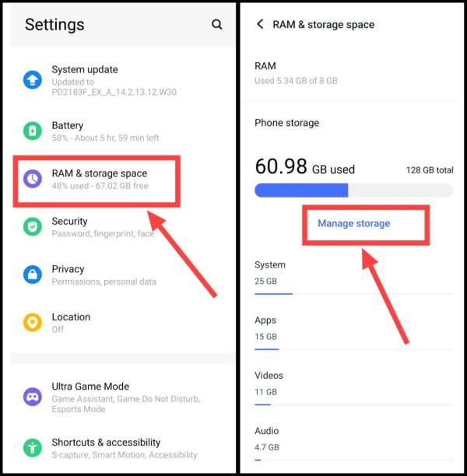Open the Security settings entry
The width and height of the screenshot is (467, 476).
coord(123,227)
